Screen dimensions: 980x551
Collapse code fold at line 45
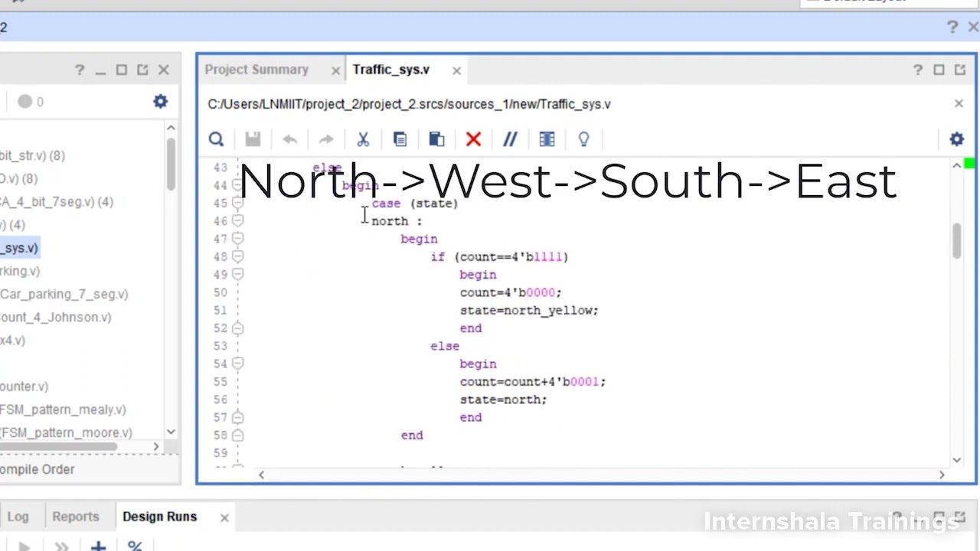point(237,203)
